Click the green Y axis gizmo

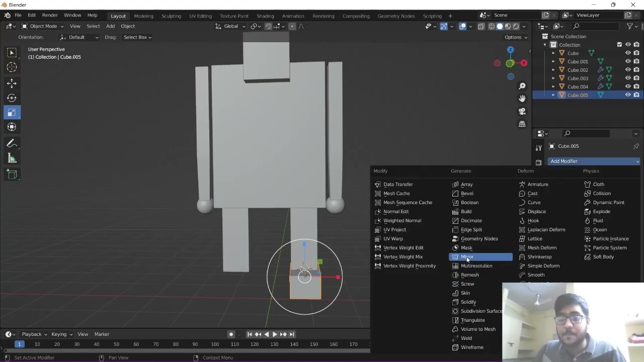coord(510,63)
